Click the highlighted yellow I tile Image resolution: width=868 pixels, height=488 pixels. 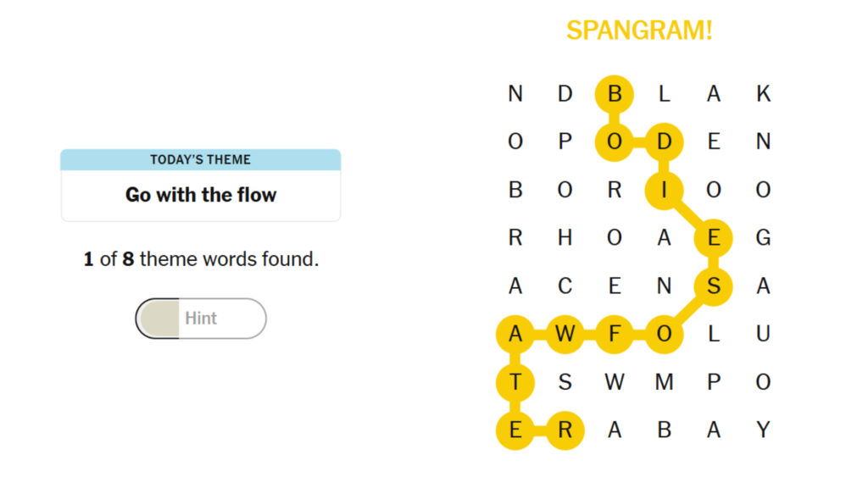[664, 191]
